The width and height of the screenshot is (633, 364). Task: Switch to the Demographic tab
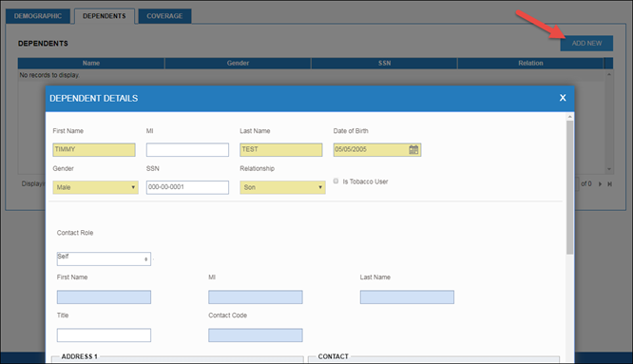coord(38,16)
